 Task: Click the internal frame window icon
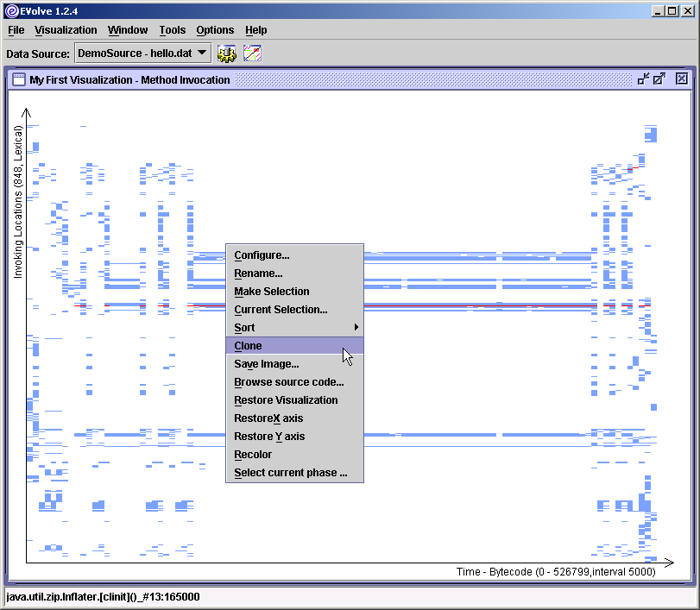click(19, 79)
